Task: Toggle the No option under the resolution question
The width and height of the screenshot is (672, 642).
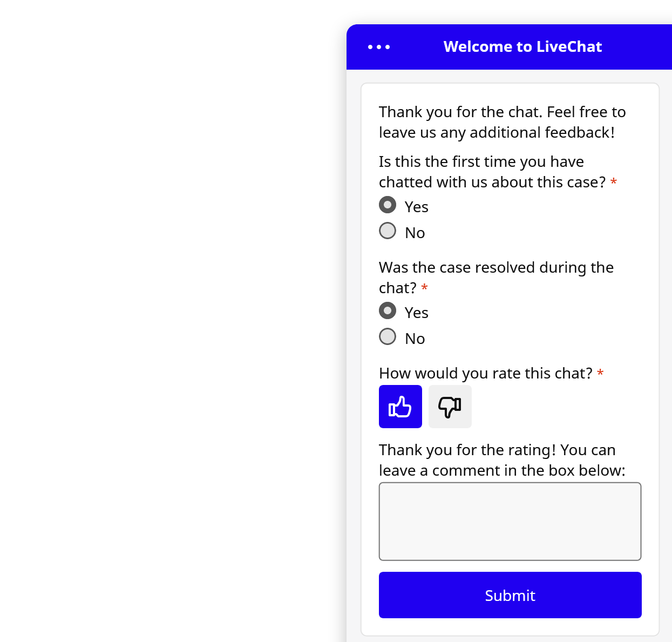Action: coord(388,336)
